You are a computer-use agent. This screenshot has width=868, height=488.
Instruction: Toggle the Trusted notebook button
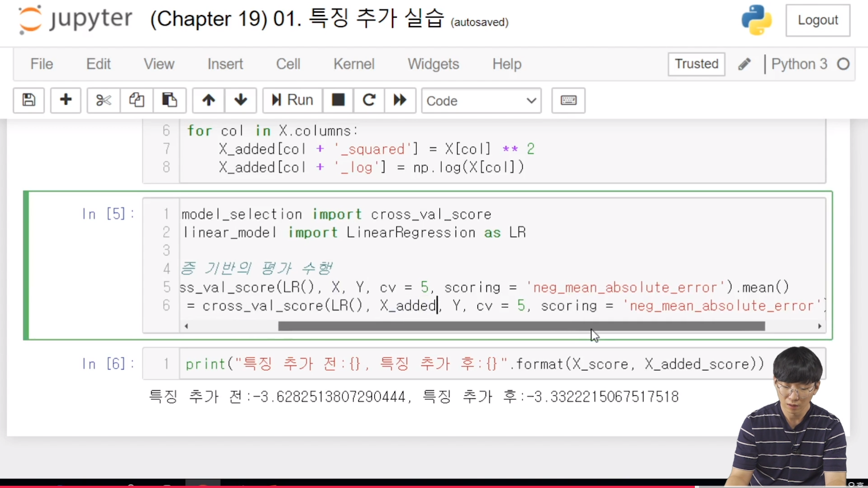pos(696,64)
